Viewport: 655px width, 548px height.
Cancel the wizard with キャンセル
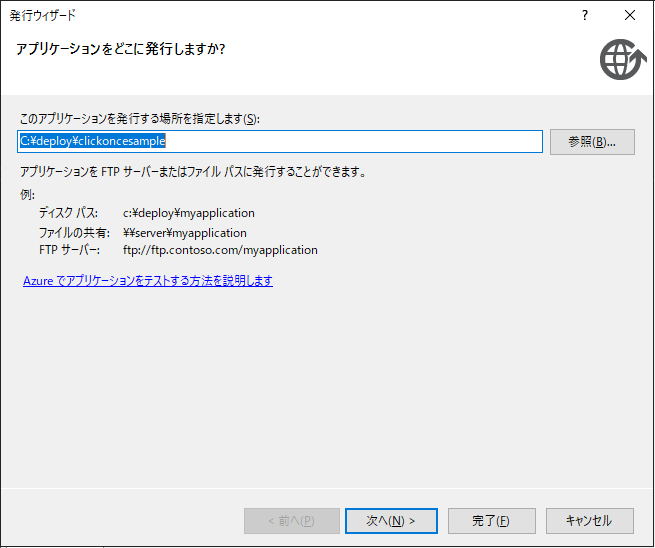(589, 521)
